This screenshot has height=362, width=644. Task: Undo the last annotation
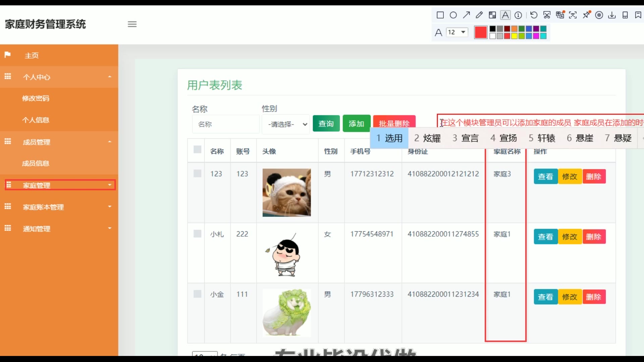coord(534,15)
